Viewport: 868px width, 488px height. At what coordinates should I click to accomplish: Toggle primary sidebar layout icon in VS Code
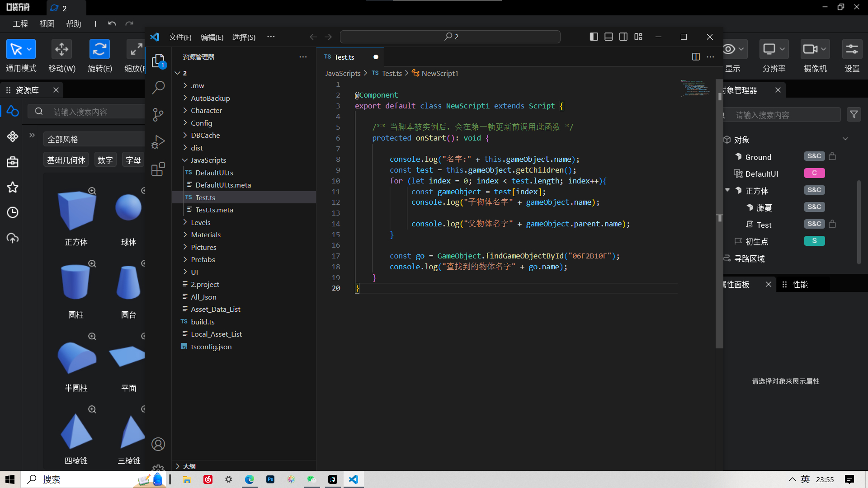[594, 37]
